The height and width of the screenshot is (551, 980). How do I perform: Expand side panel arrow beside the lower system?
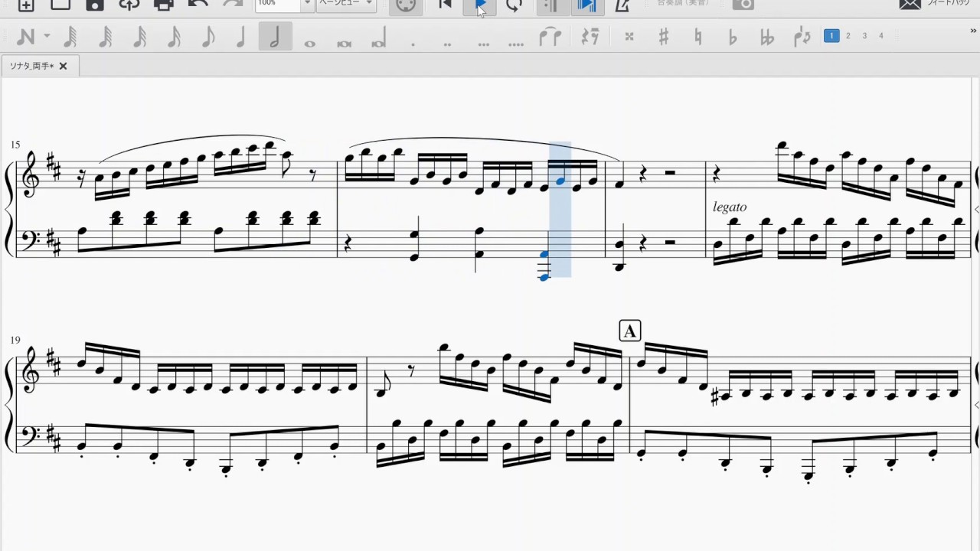point(976,405)
